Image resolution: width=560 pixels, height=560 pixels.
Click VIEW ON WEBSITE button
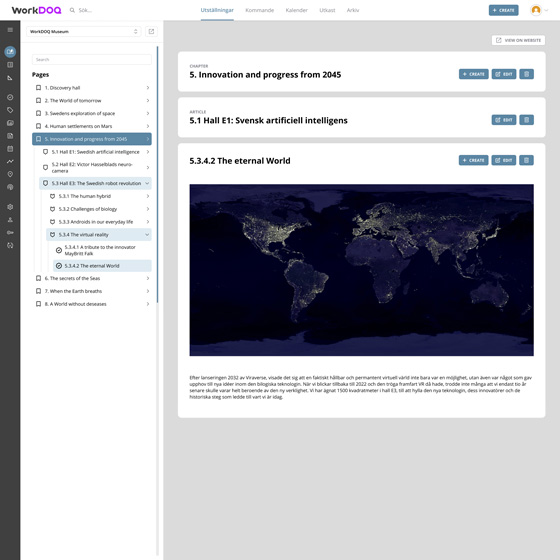[x=518, y=40]
